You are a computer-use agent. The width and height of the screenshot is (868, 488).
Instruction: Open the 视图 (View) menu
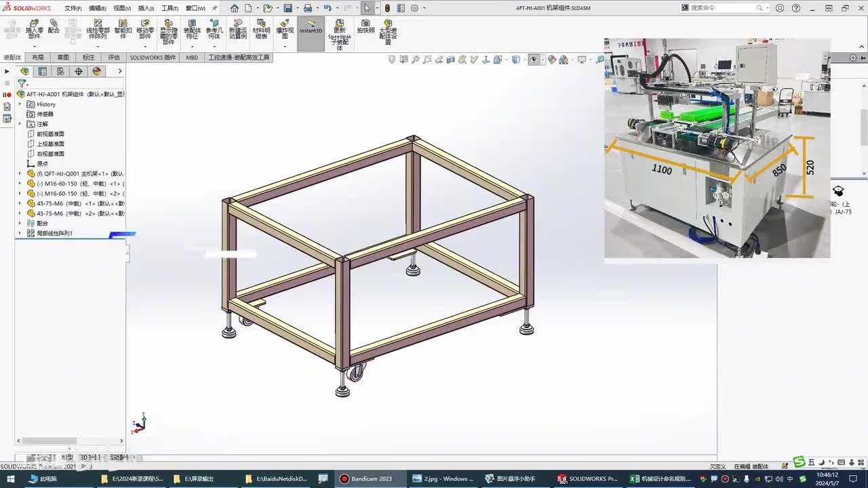(122, 8)
